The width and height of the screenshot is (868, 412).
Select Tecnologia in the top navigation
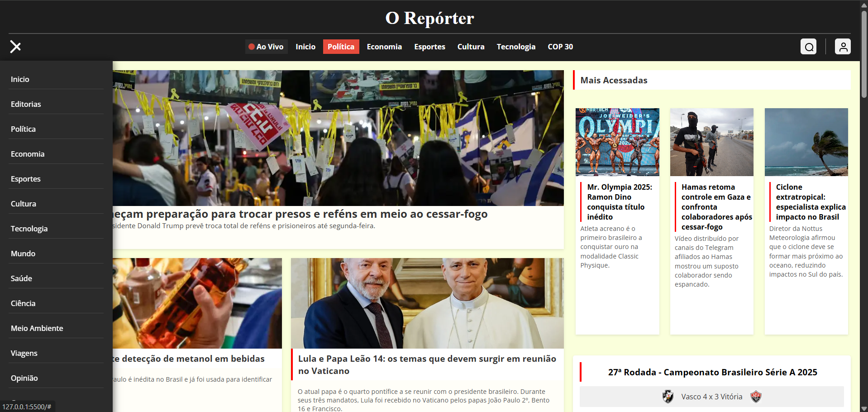pos(516,46)
